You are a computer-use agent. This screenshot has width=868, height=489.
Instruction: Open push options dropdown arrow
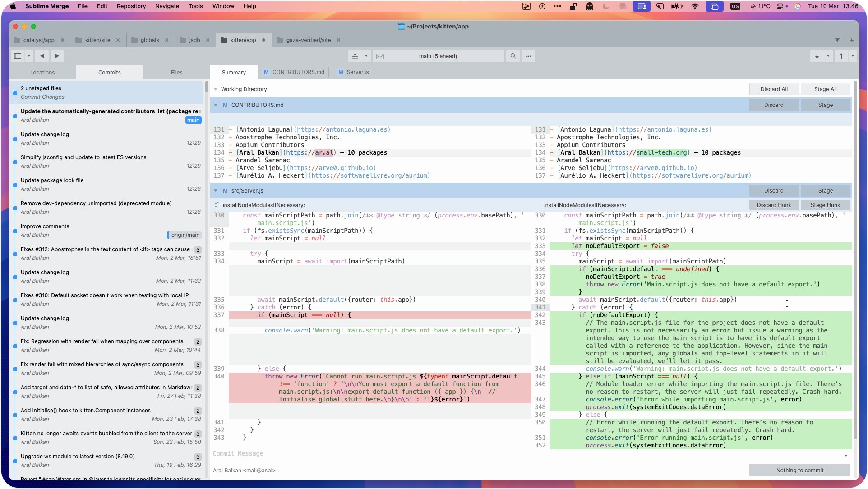pyautogui.click(x=852, y=56)
